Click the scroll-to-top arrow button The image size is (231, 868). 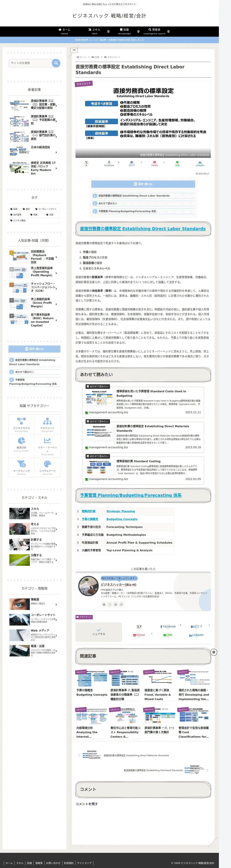pos(214,652)
